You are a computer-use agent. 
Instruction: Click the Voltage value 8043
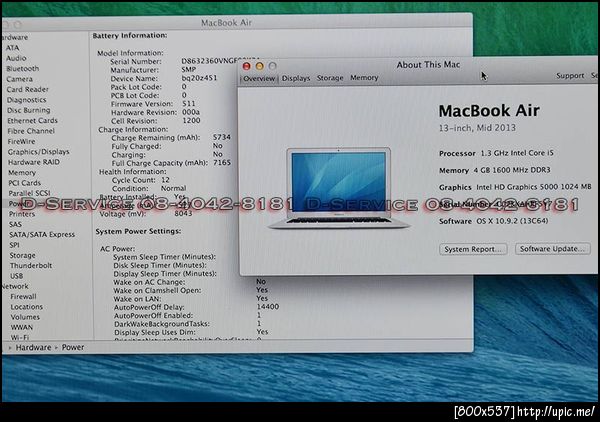(183, 213)
